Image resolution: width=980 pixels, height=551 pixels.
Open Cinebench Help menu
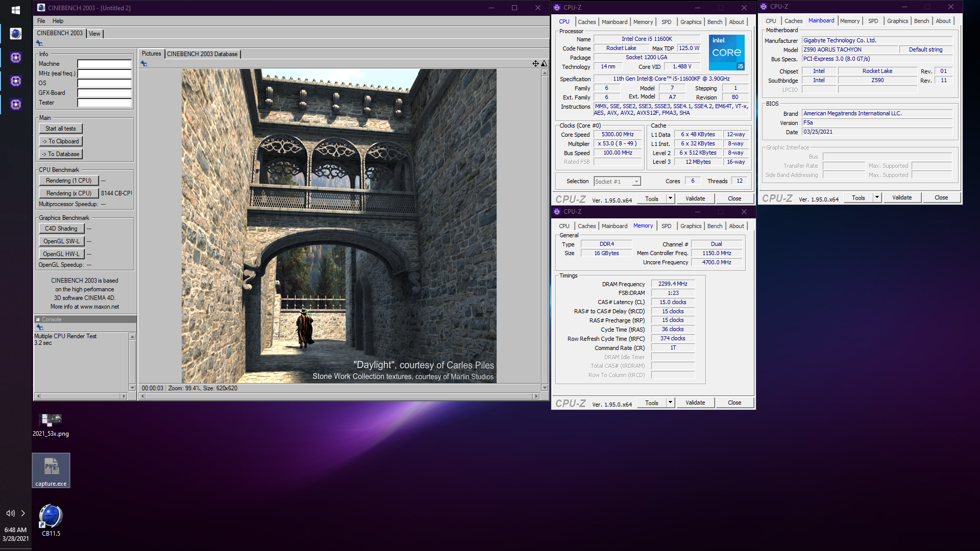click(x=58, y=21)
